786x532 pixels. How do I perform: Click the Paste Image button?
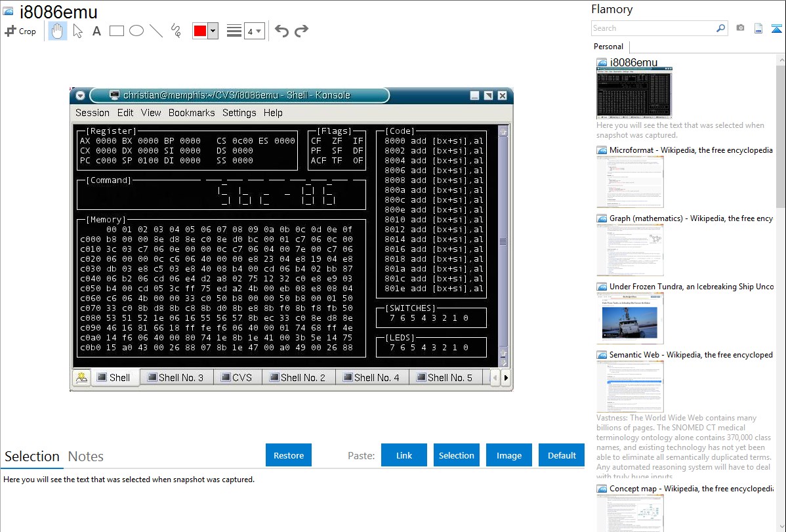click(x=508, y=455)
